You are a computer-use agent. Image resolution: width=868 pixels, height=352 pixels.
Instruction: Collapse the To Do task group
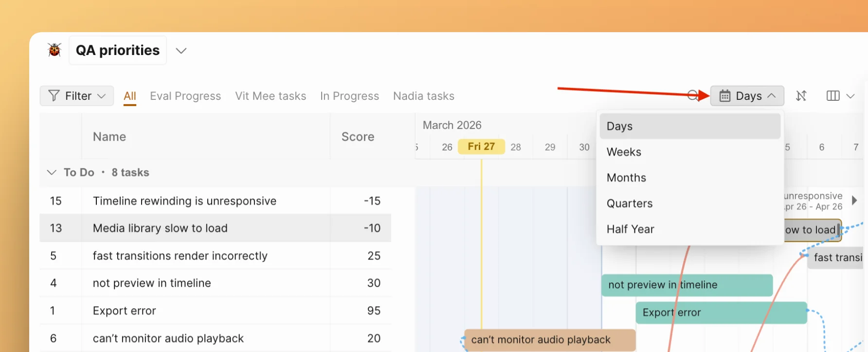[52, 172]
